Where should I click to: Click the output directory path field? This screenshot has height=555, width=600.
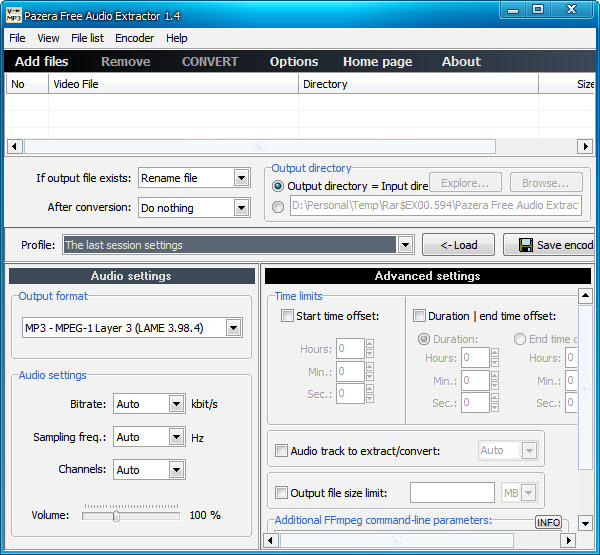(x=436, y=206)
